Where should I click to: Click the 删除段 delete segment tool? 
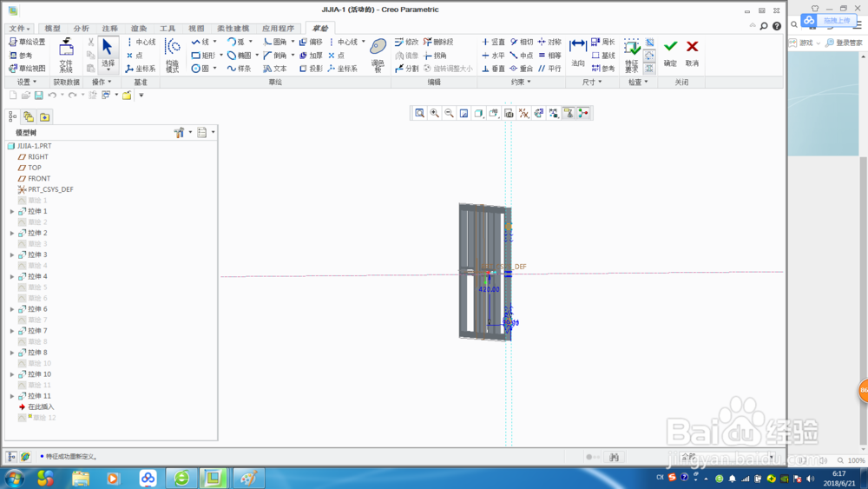[x=438, y=42]
